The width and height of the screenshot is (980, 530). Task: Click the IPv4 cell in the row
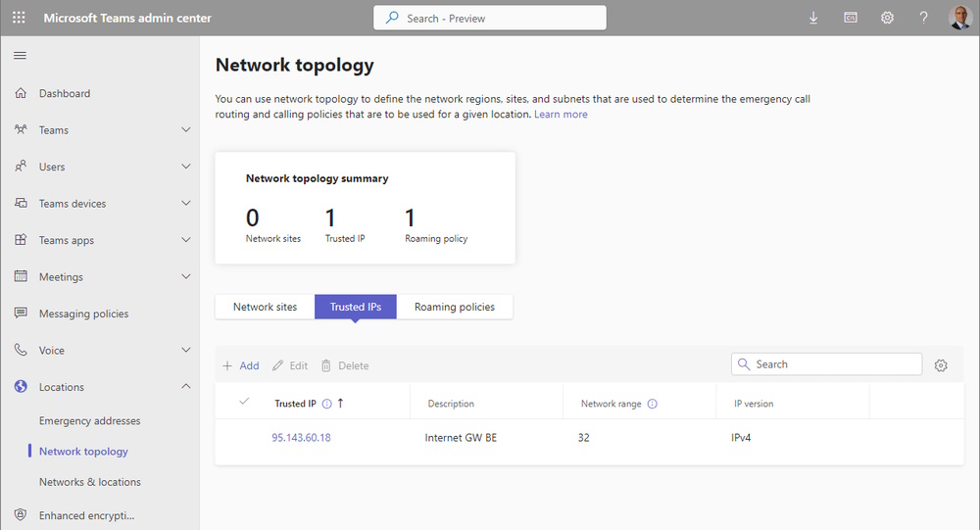(x=741, y=438)
